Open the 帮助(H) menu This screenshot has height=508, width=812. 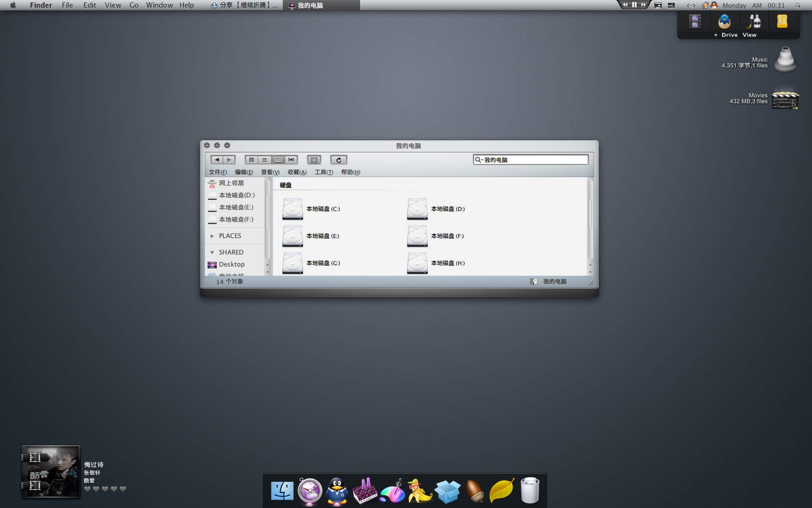(x=350, y=172)
